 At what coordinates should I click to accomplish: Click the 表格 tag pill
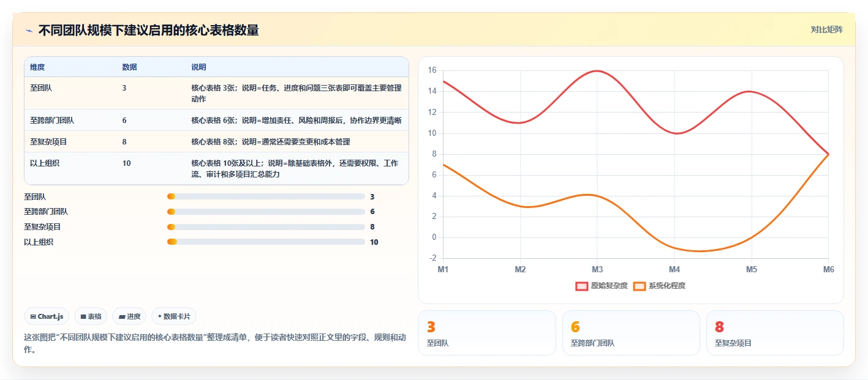pyautogui.click(x=91, y=316)
